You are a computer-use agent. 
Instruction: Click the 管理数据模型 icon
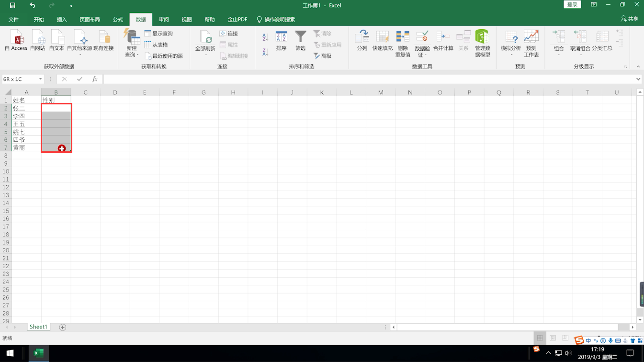tap(483, 43)
